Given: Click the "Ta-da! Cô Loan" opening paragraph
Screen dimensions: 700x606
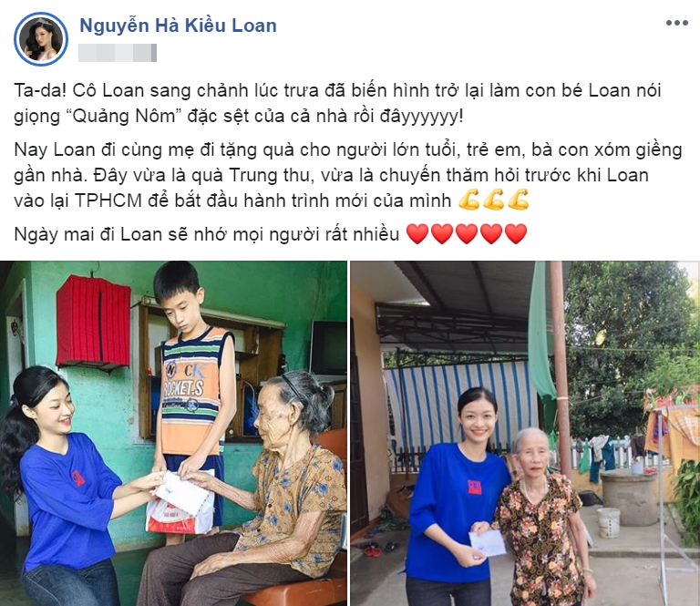Looking at the screenshot, I should click(337, 103).
